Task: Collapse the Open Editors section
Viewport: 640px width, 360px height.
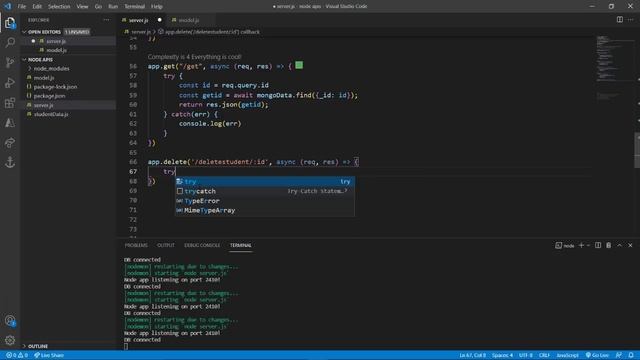Action: 24,32
